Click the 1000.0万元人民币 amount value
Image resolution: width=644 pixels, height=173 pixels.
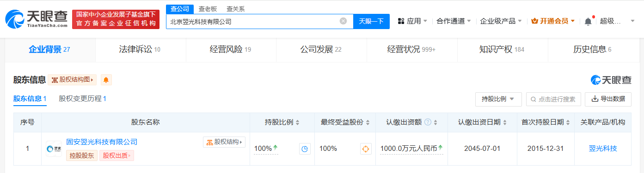(x=408, y=149)
